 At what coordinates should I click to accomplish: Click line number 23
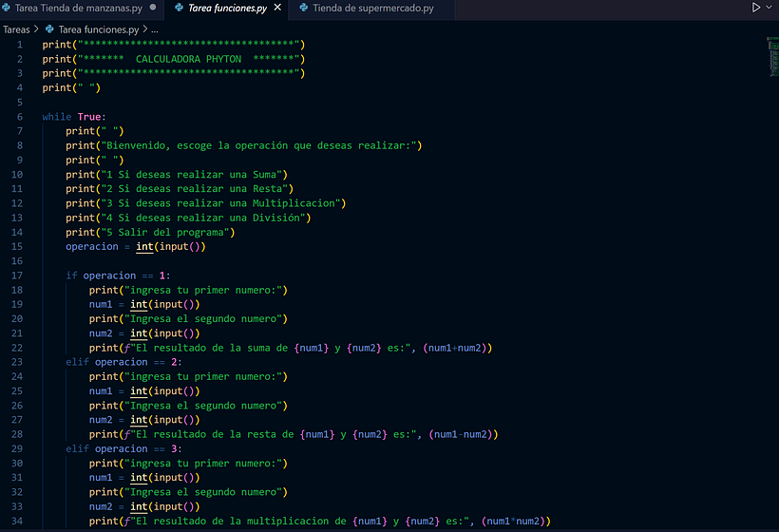point(17,362)
